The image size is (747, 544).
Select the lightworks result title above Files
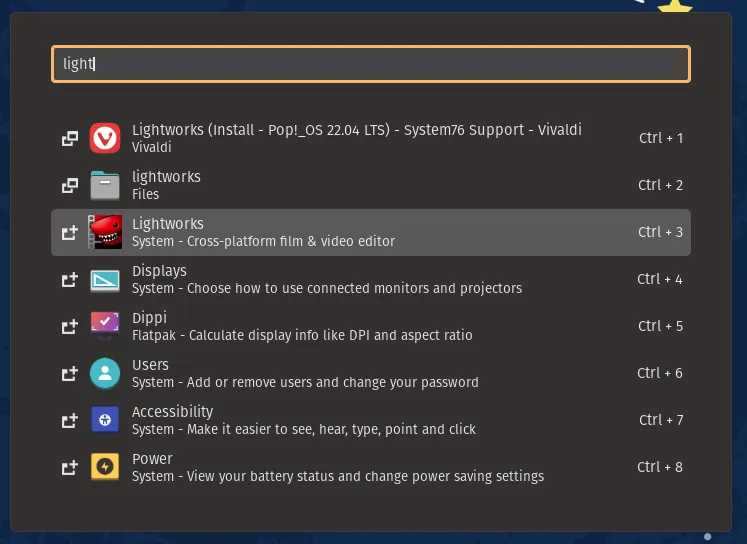(x=166, y=177)
